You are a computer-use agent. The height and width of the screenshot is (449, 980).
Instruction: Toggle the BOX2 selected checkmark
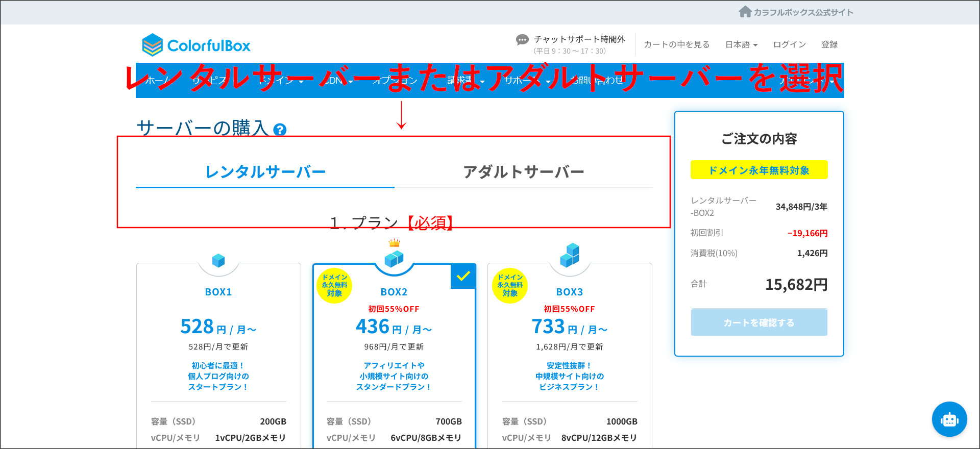click(463, 277)
